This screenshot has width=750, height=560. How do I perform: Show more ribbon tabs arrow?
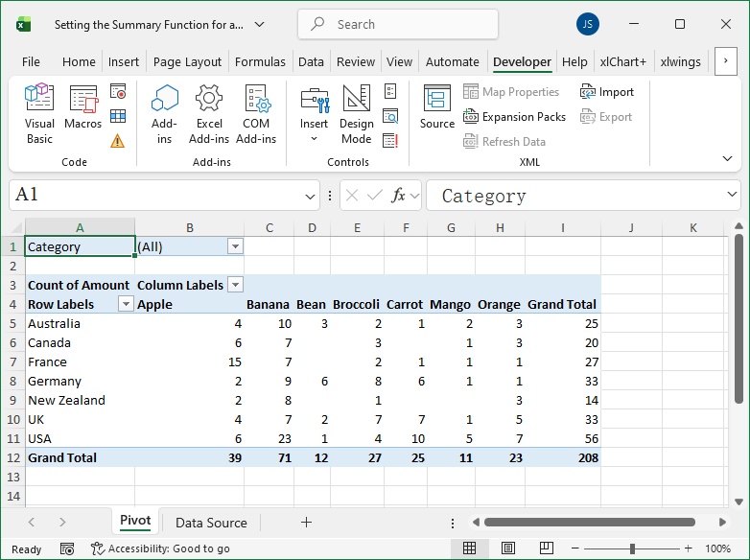(x=726, y=60)
